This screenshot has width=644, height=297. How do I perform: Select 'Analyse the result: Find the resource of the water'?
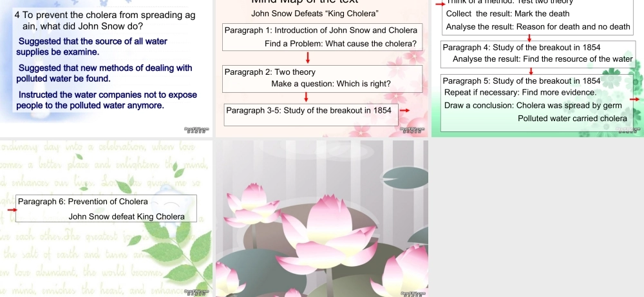pos(542,59)
